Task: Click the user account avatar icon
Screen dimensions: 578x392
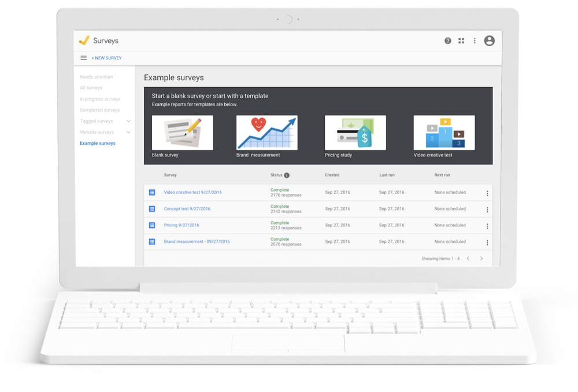Action: pos(489,41)
